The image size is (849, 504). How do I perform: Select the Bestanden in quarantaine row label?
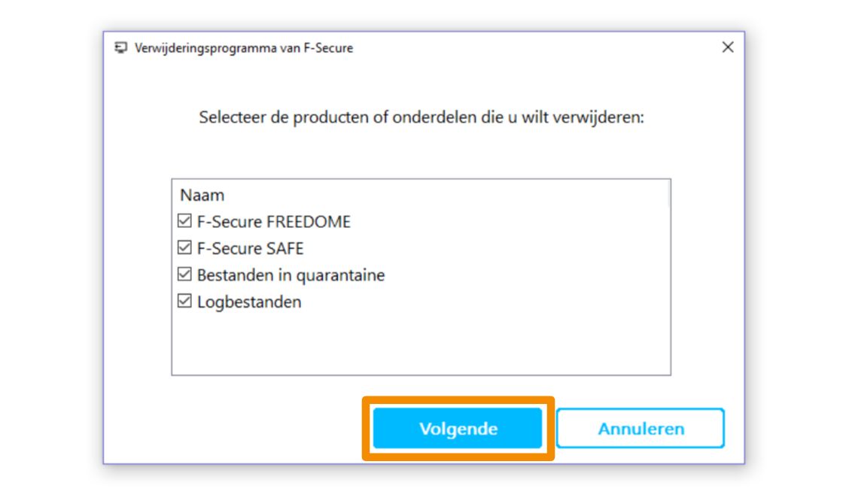(291, 275)
